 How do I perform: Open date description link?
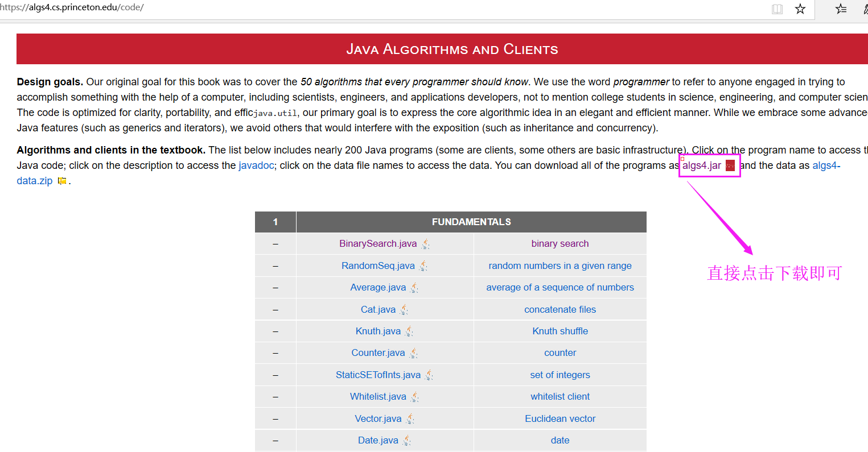560,440
